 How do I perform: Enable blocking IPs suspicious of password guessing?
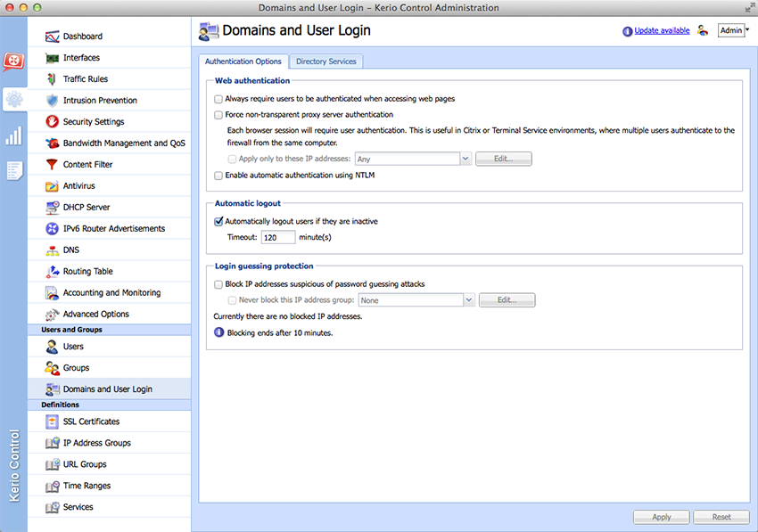(218, 284)
